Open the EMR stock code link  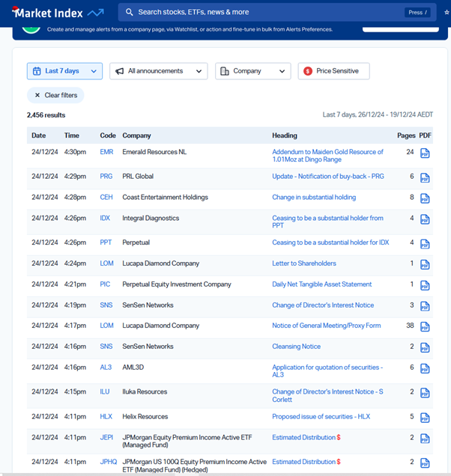(x=106, y=152)
